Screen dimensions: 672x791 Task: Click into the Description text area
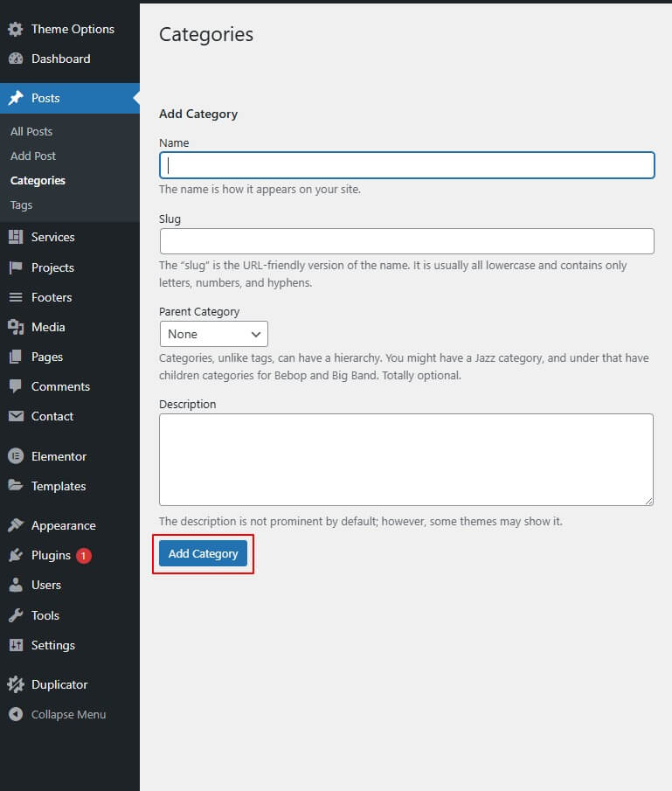[x=406, y=459]
